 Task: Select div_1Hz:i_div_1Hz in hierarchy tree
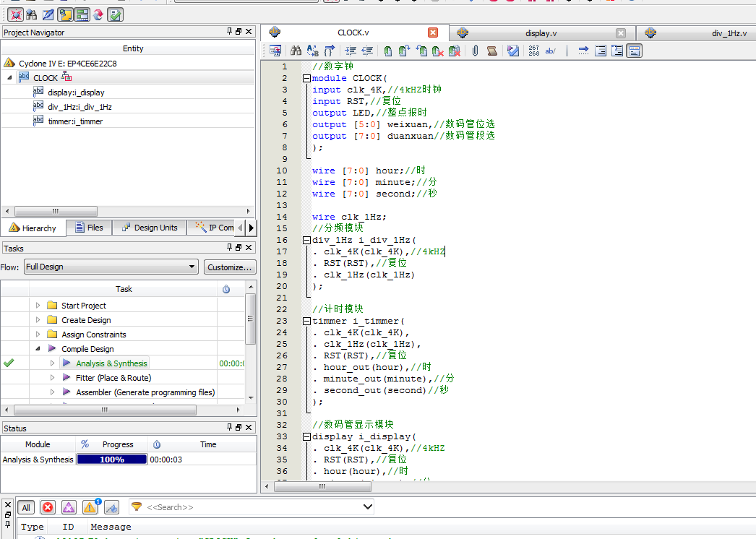(x=80, y=106)
